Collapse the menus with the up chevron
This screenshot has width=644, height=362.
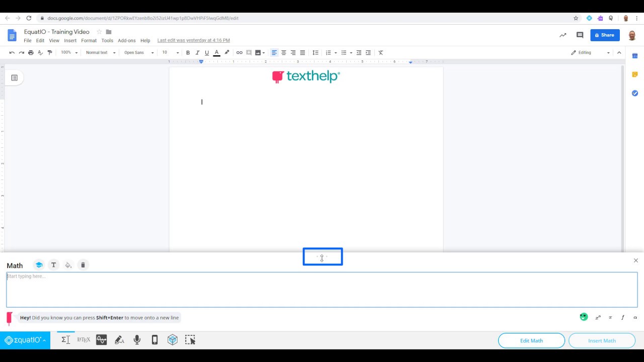pos(619,52)
